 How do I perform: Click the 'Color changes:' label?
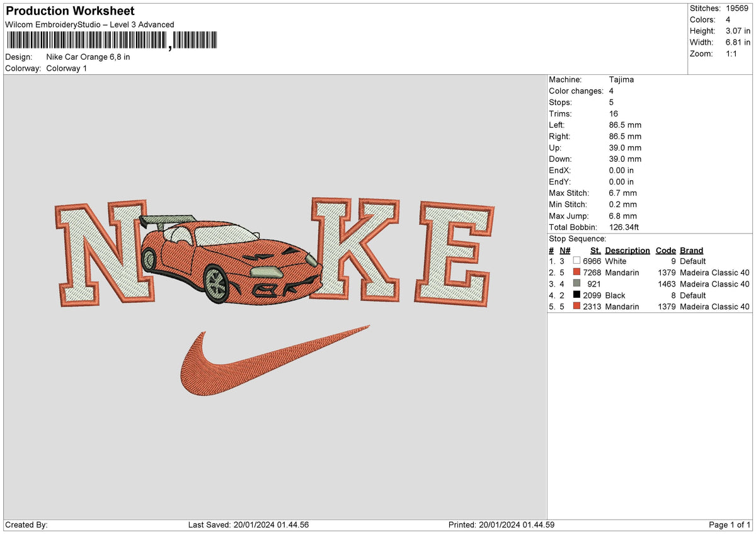coord(576,91)
